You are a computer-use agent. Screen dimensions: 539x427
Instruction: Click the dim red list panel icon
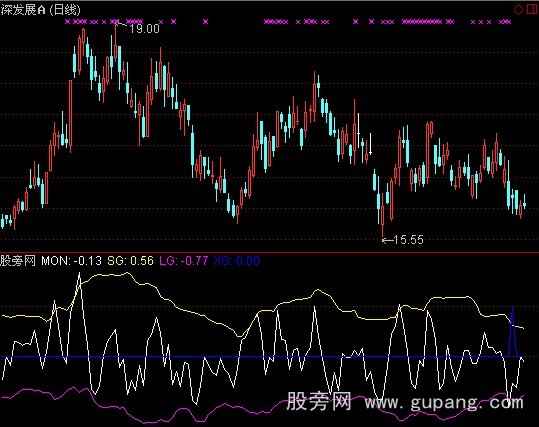pyautogui.click(x=531, y=9)
